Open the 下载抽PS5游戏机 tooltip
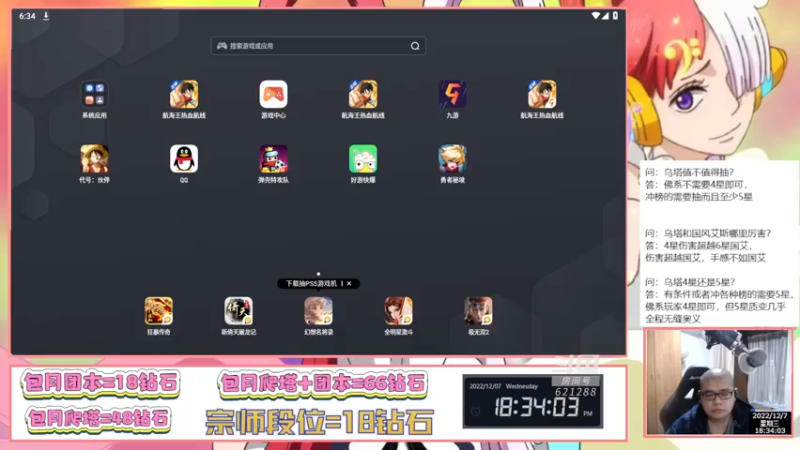The height and width of the screenshot is (450, 800). click(311, 284)
